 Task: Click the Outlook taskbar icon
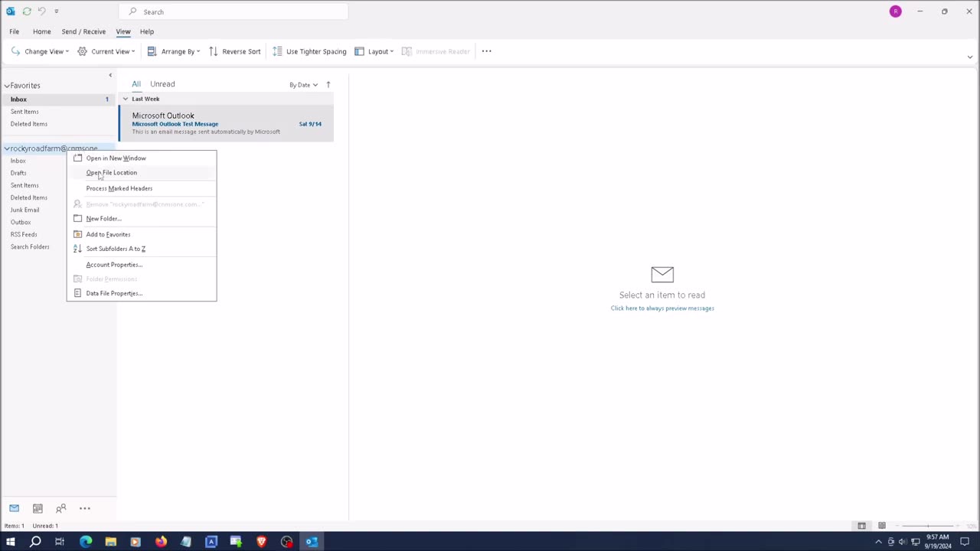coord(312,542)
